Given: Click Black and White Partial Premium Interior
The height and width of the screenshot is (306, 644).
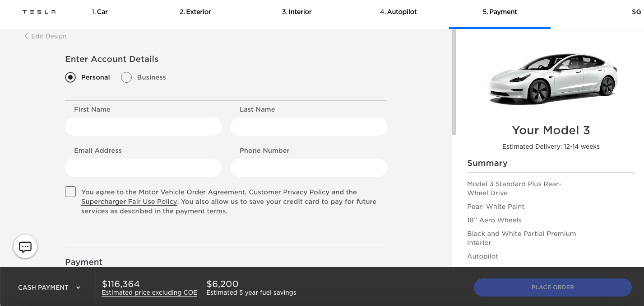Looking at the screenshot, I should (522, 238).
